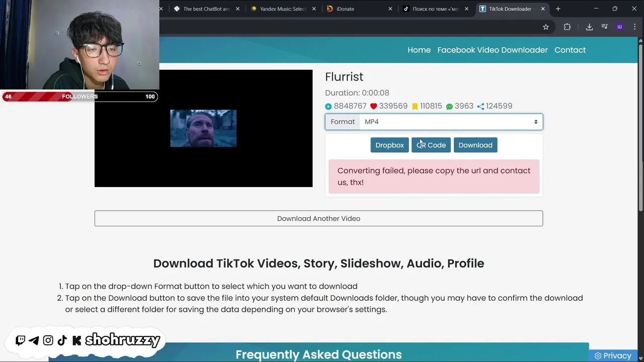Click the Flurrist video title

(x=344, y=76)
